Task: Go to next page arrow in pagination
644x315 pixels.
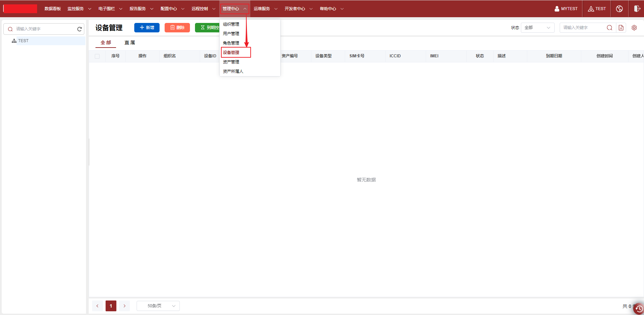Action: pos(124,306)
